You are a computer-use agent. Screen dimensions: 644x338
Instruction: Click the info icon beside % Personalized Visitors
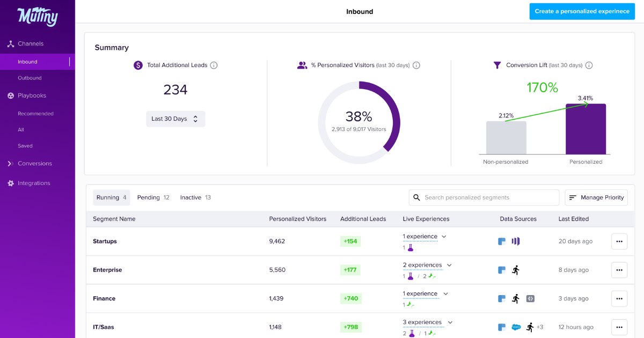coord(416,65)
